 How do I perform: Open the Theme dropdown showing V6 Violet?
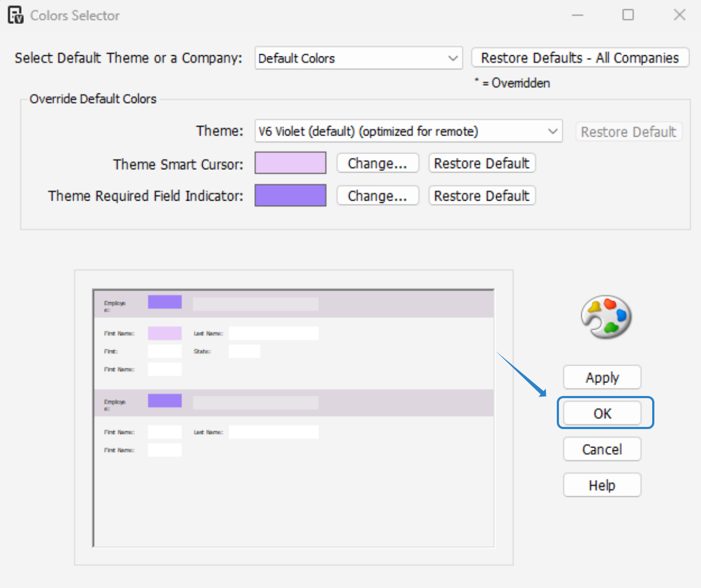click(x=408, y=131)
